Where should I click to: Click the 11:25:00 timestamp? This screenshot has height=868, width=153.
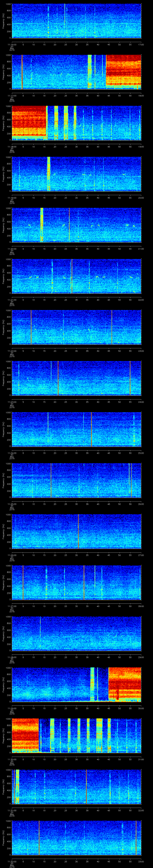point(12,504)
